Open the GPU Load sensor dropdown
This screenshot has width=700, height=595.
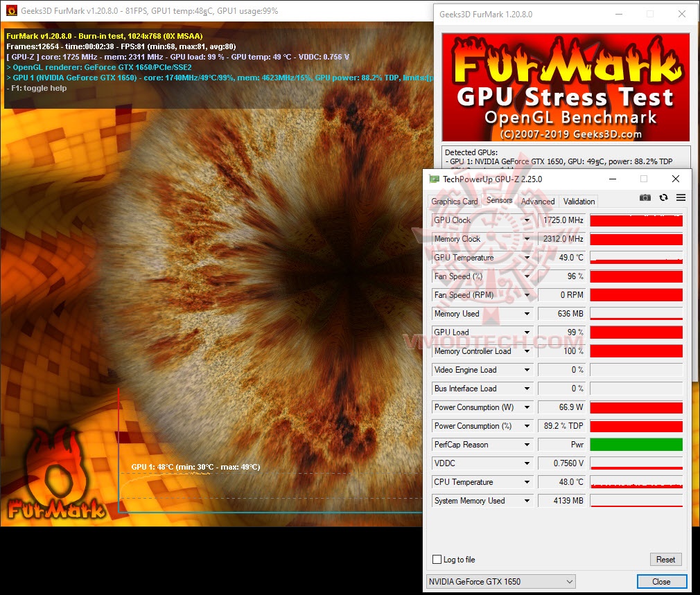[527, 332]
